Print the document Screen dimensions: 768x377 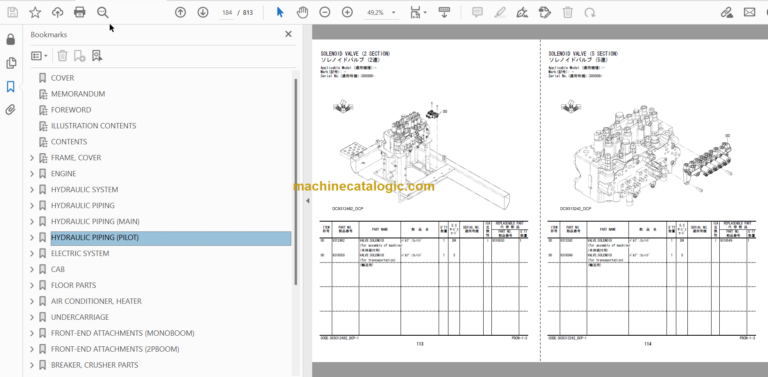tap(79, 12)
